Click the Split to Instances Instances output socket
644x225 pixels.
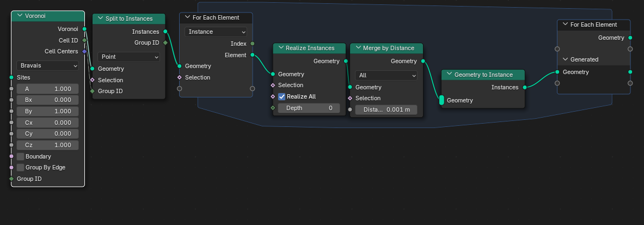[x=165, y=31]
